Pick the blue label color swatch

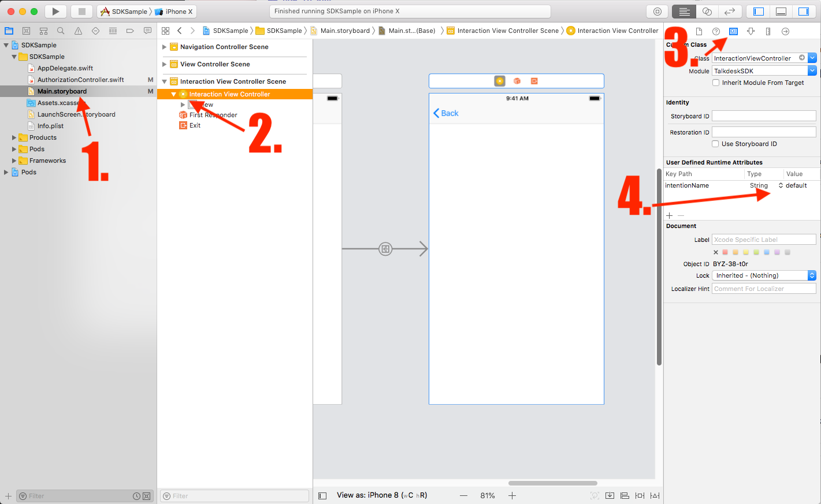click(767, 252)
